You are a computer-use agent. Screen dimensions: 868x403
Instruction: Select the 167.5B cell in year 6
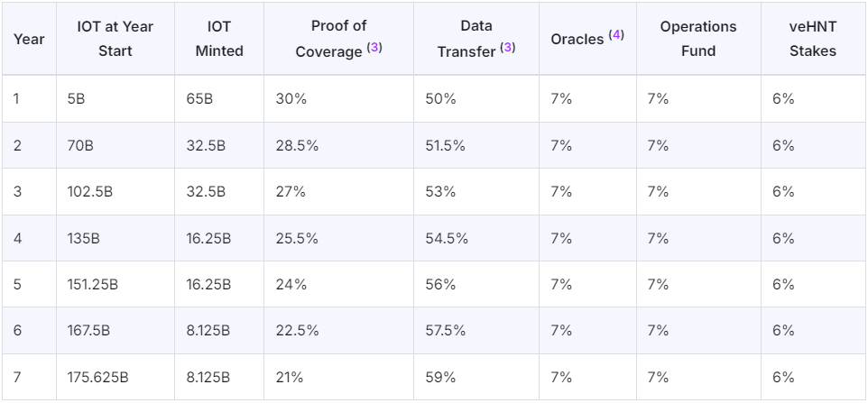point(88,331)
